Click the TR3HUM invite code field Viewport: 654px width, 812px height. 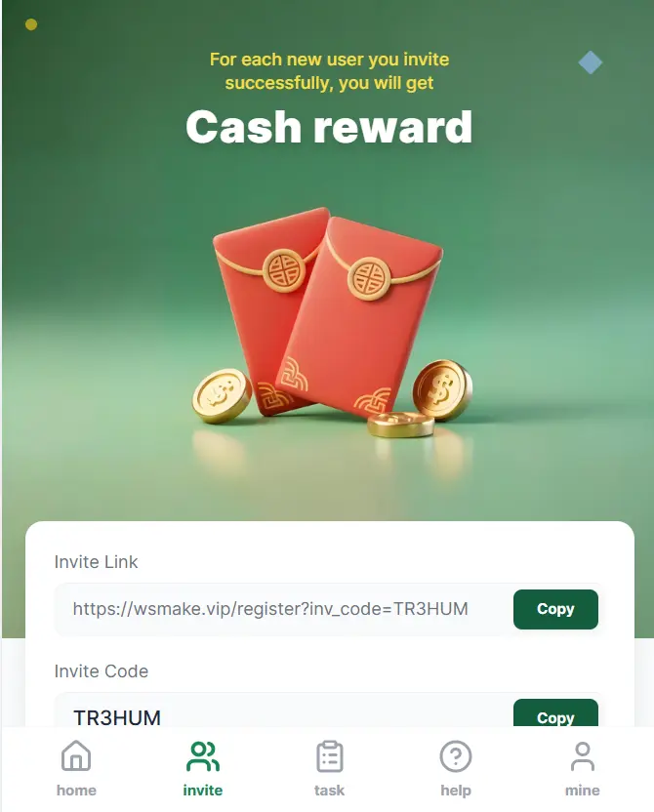283,710
